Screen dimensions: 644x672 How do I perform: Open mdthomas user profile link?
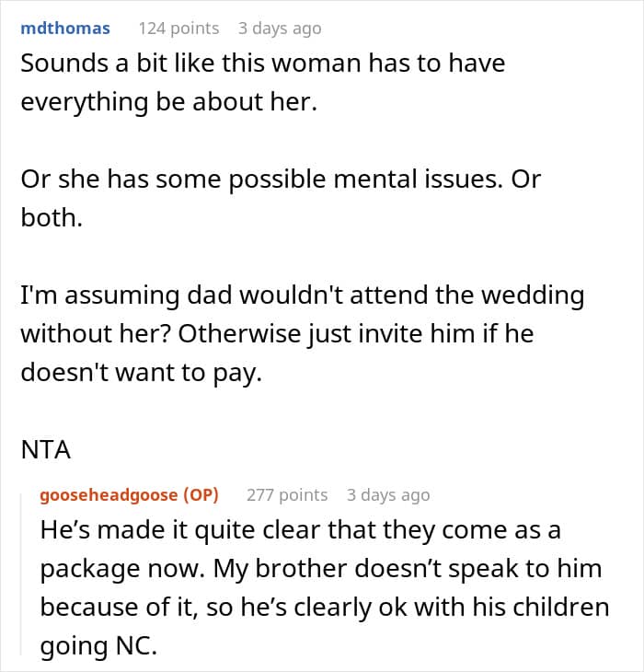(65, 29)
